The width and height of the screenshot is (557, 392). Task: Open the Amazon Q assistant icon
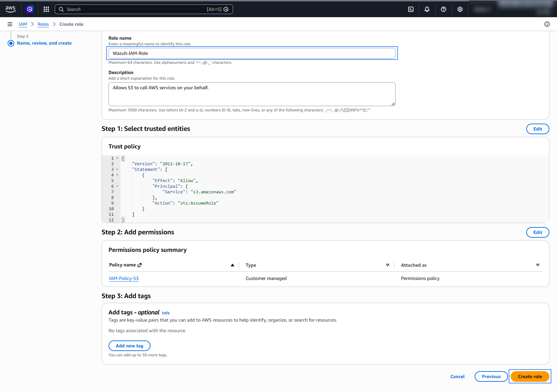pos(30,9)
